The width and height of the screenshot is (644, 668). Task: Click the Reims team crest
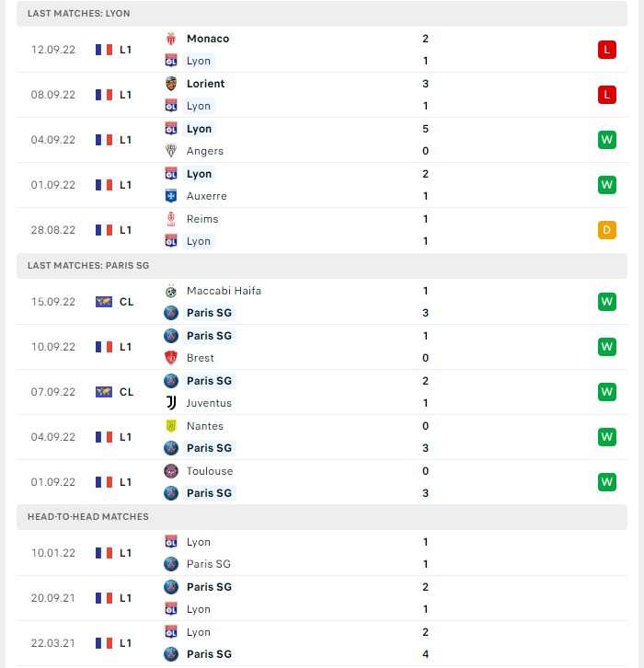click(x=171, y=219)
